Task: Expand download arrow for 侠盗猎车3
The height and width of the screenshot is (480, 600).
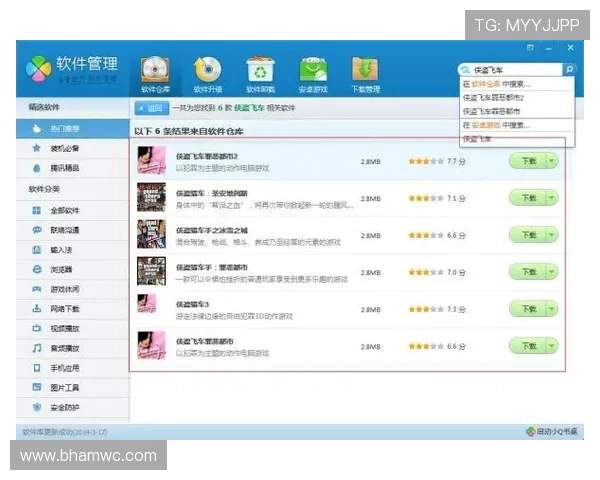Action: click(x=552, y=309)
